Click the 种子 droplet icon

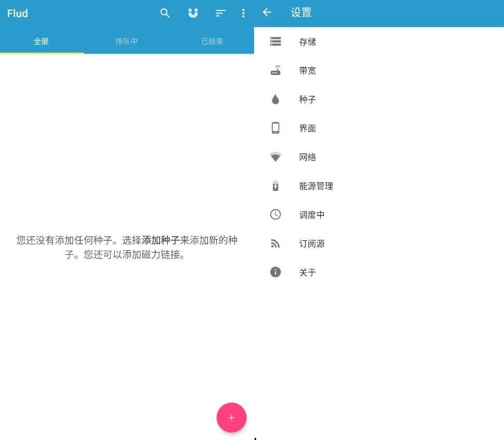point(275,99)
